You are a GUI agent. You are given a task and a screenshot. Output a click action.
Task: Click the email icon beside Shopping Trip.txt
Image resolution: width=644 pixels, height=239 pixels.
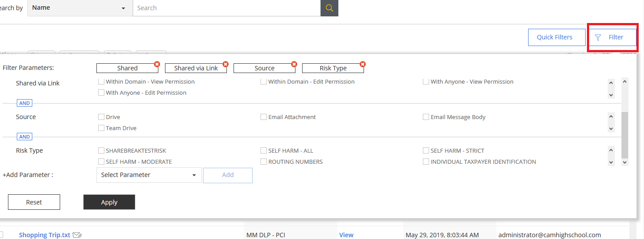pyautogui.click(x=77, y=235)
